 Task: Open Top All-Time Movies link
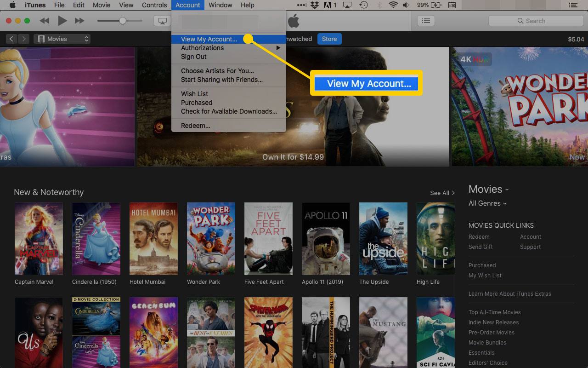click(494, 312)
